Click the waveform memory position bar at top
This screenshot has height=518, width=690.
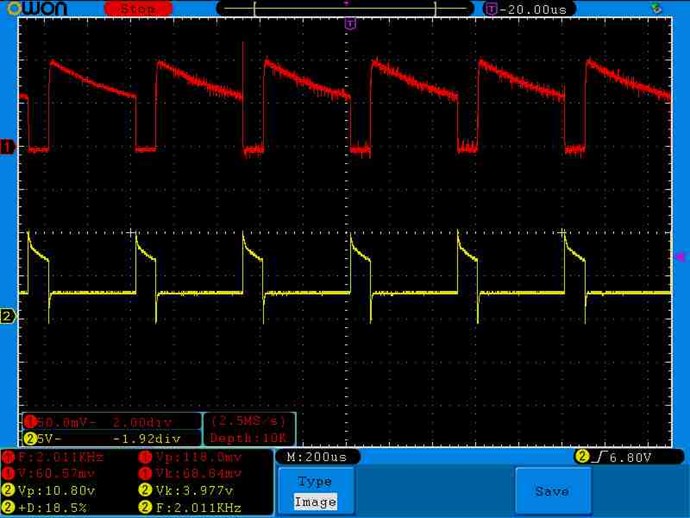click(x=345, y=8)
